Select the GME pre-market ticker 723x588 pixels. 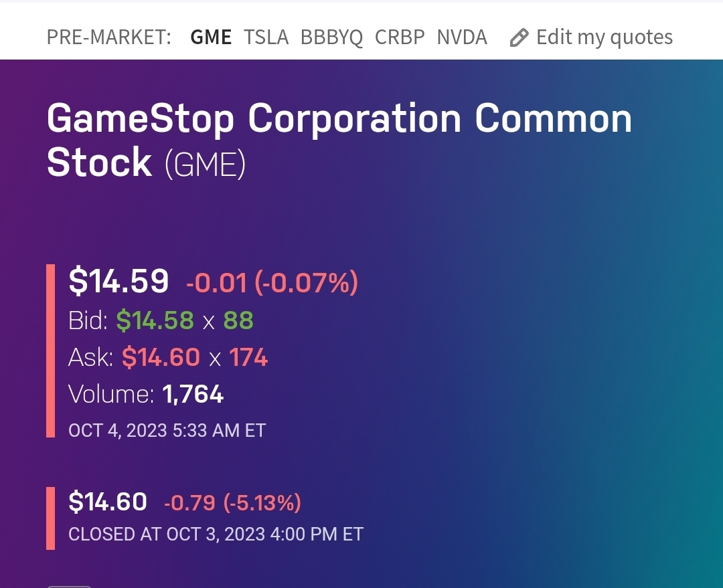[x=211, y=37]
